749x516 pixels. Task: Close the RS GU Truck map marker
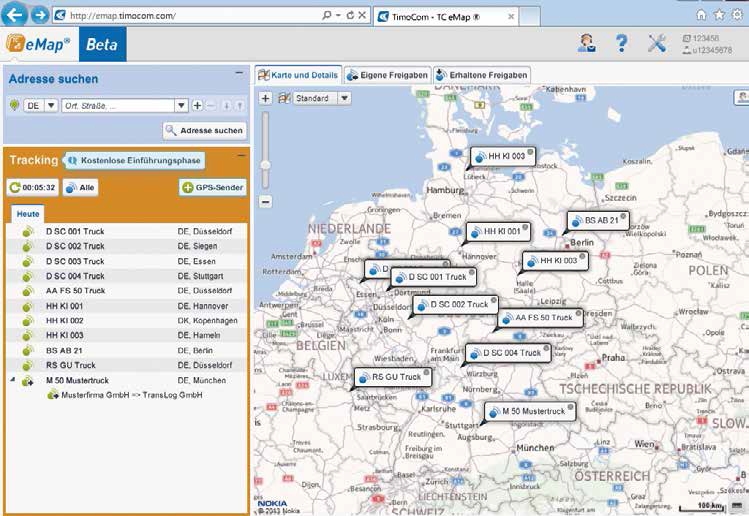426,373
